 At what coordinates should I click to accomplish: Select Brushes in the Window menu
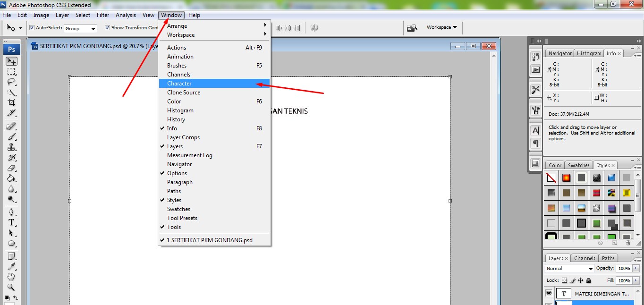click(214, 66)
